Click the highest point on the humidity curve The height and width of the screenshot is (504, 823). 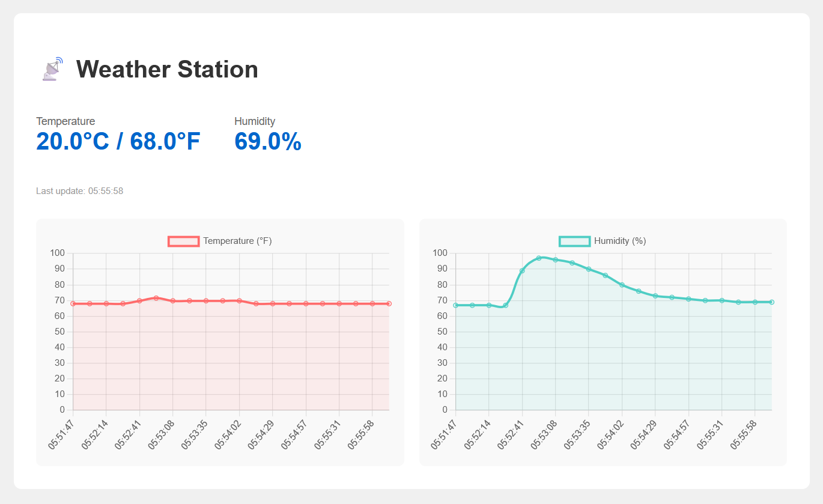(x=539, y=258)
